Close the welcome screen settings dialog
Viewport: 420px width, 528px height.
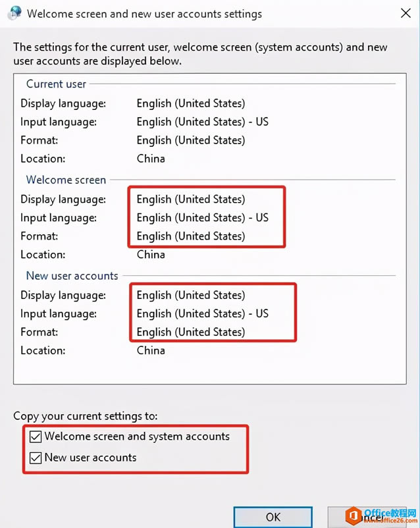pos(406,13)
